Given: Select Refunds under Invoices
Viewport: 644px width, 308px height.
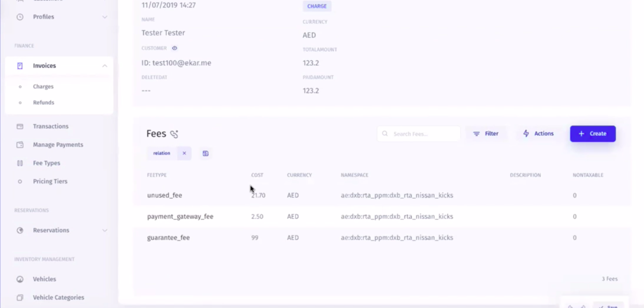Looking at the screenshot, I should pos(43,103).
